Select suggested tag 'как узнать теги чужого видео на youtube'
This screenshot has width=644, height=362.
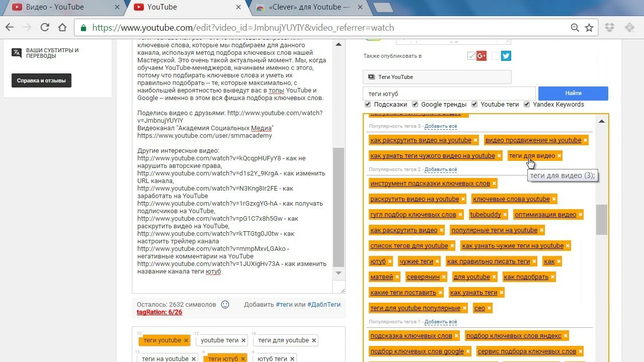click(x=433, y=156)
